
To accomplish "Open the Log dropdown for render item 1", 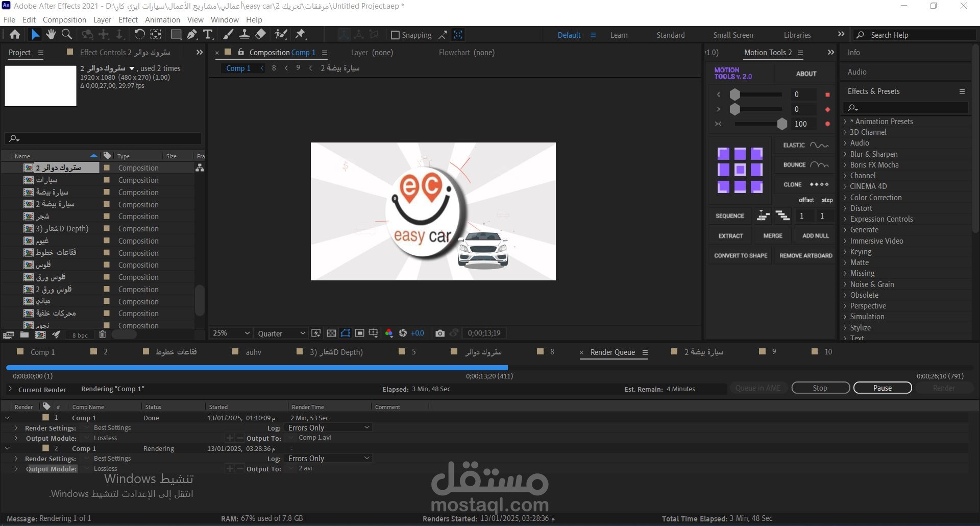I will 328,428.
